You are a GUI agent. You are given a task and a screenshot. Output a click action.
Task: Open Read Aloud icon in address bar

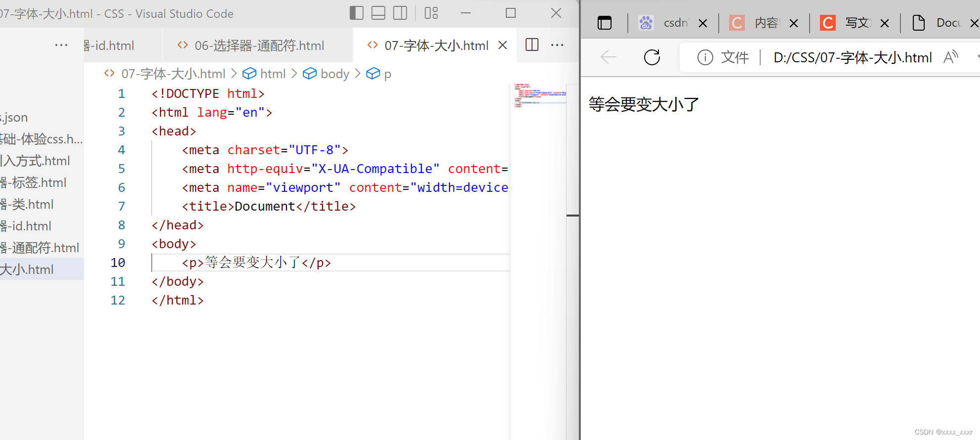pos(951,57)
